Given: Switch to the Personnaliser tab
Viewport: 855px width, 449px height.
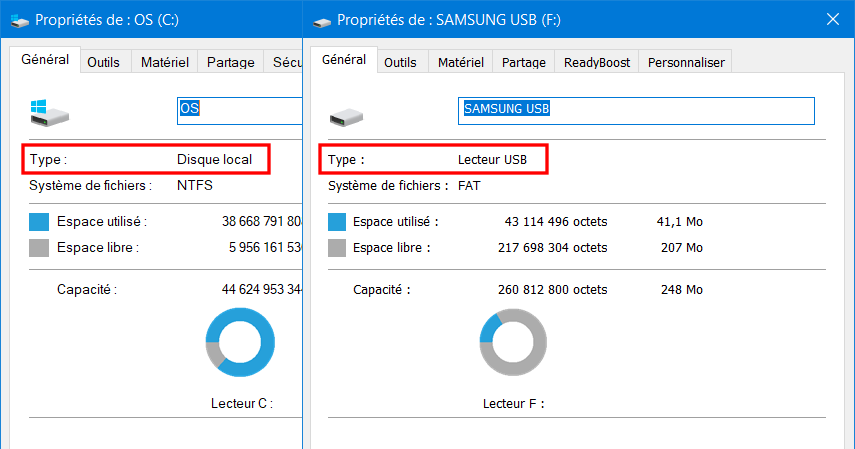Looking at the screenshot, I should click(686, 62).
